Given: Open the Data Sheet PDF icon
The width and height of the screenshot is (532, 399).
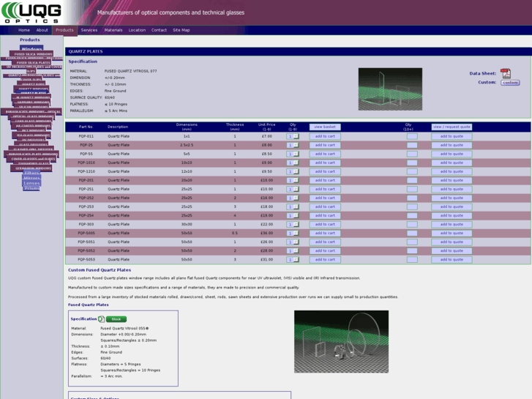Looking at the screenshot, I should 506,73.
